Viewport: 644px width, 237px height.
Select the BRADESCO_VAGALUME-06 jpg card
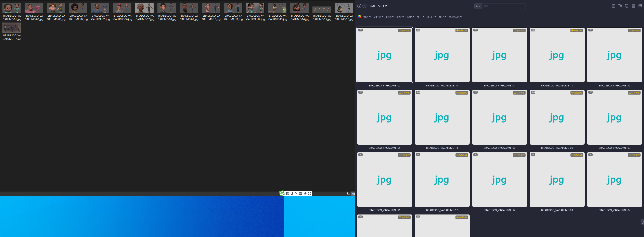557,117
